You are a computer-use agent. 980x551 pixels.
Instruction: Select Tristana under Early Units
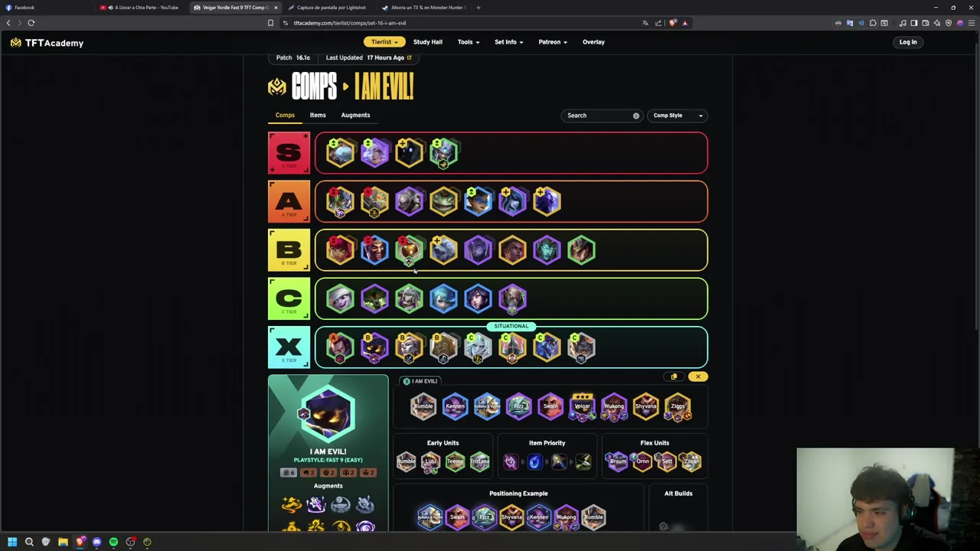click(479, 461)
